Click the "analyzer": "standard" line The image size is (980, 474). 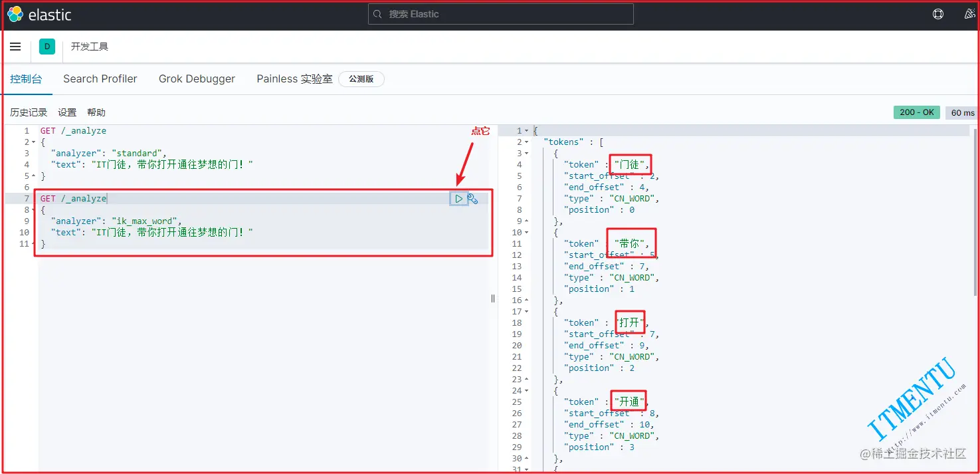(x=109, y=154)
